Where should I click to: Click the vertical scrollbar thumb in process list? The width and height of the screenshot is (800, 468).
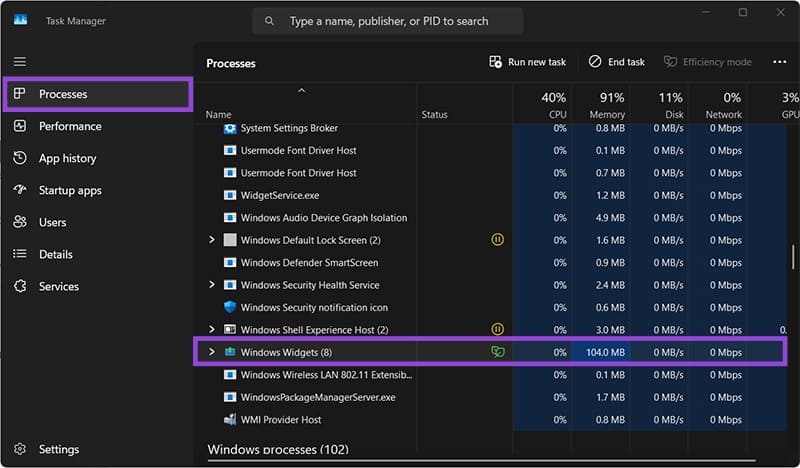pos(793,257)
